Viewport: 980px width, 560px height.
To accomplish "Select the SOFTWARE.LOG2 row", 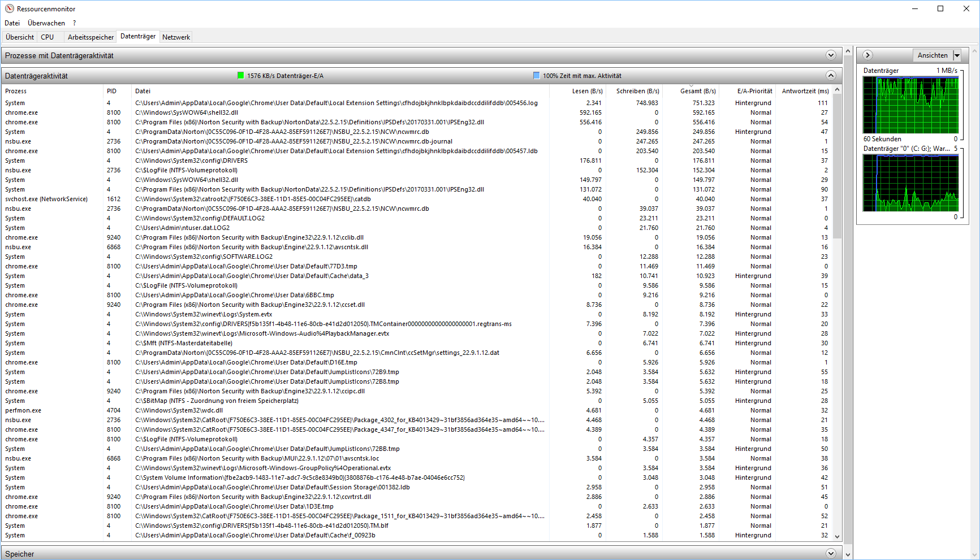I will (417, 257).
